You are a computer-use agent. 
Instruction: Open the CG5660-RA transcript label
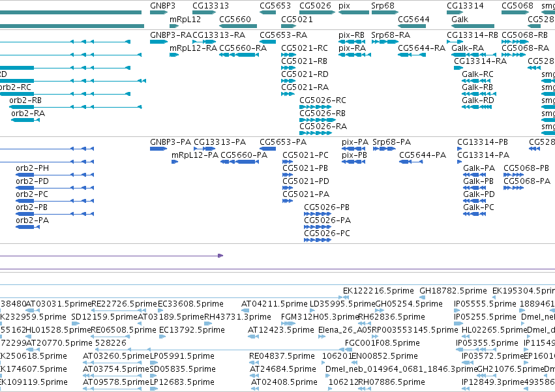point(243,48)
